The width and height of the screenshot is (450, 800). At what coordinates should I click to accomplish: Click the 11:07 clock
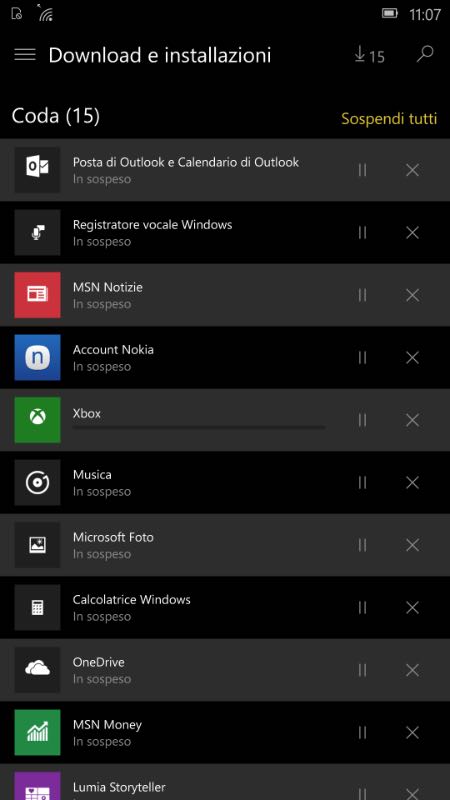424,14
